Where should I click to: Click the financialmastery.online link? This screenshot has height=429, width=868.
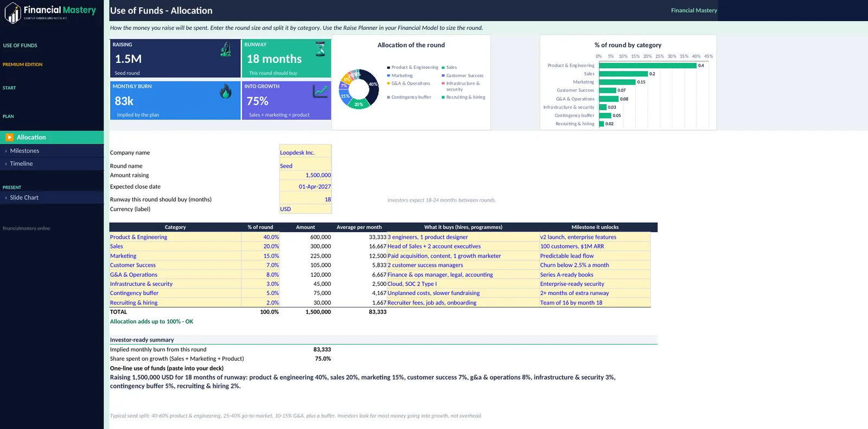[26, 228]
